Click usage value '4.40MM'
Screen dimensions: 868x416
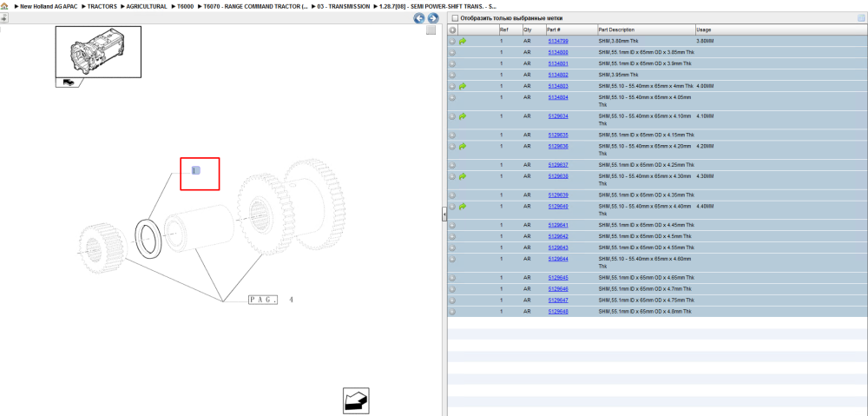(x=705, y=206)
